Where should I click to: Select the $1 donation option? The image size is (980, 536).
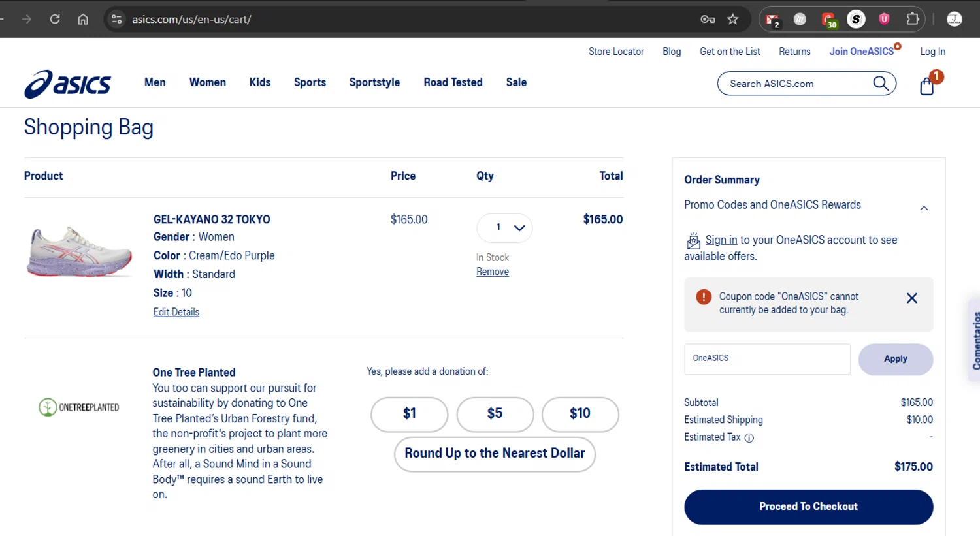pos(409,414)
